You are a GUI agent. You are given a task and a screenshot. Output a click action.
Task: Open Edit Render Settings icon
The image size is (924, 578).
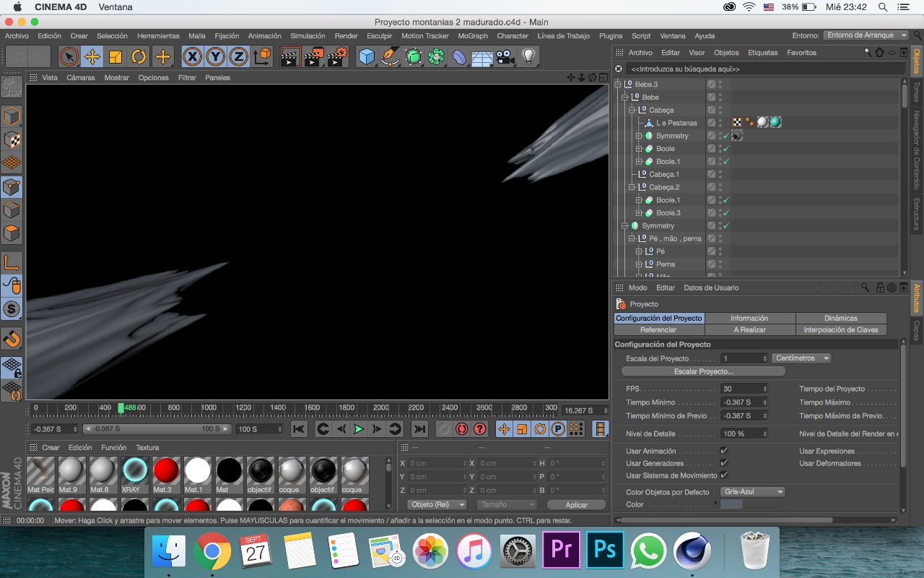pyautogui.click(x=337, y=56)
